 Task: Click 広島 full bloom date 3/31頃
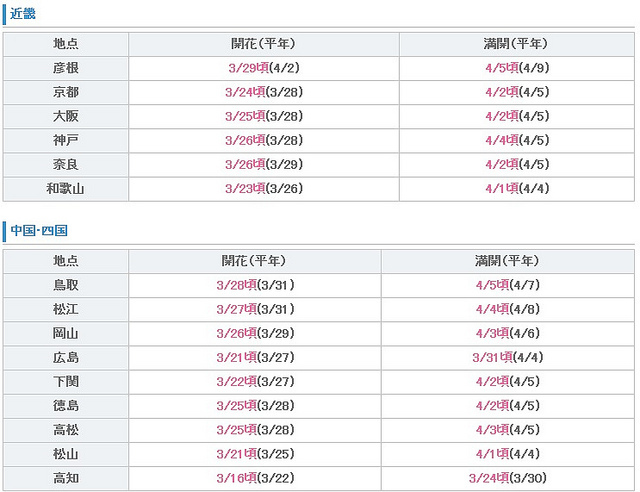coord(492,358)
